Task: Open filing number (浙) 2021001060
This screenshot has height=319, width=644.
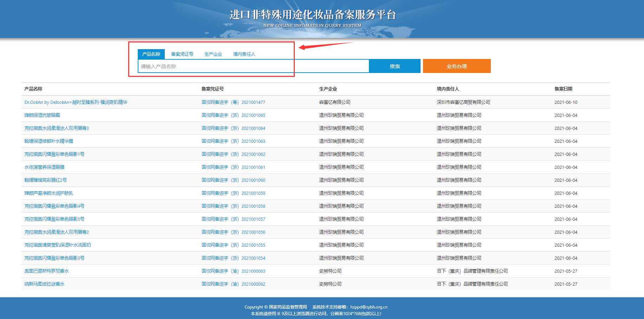Action: pos(233,180)
